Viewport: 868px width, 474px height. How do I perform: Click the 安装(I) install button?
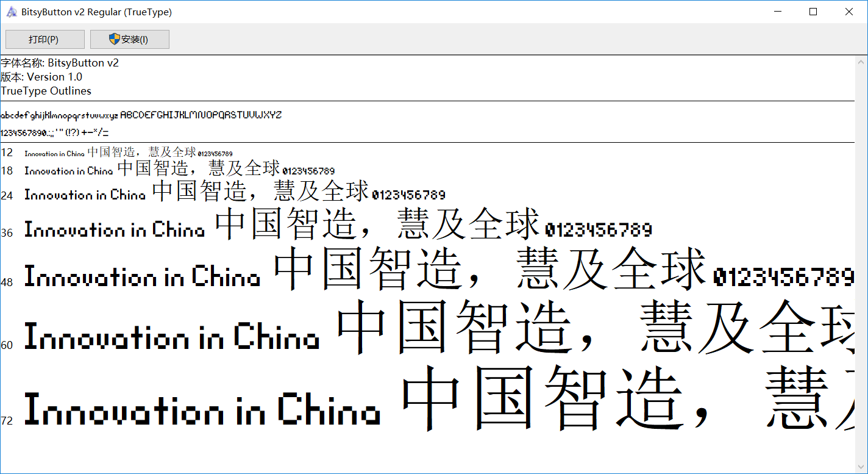130,40
